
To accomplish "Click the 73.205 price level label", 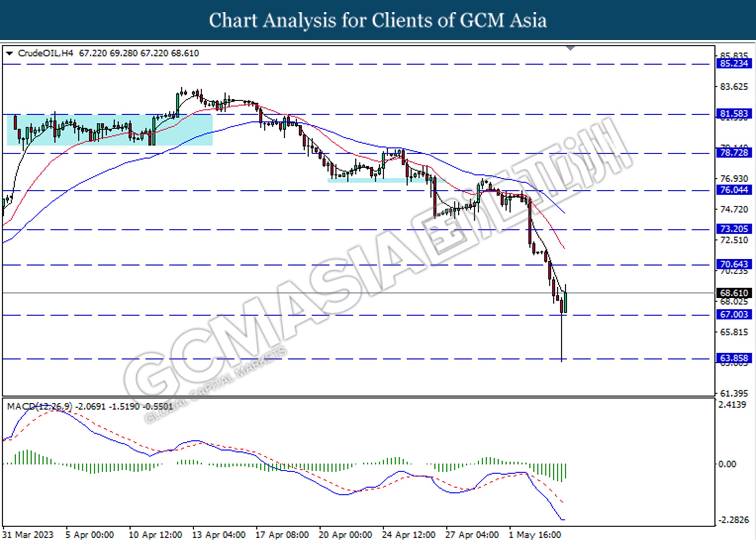I will point(734,229).
